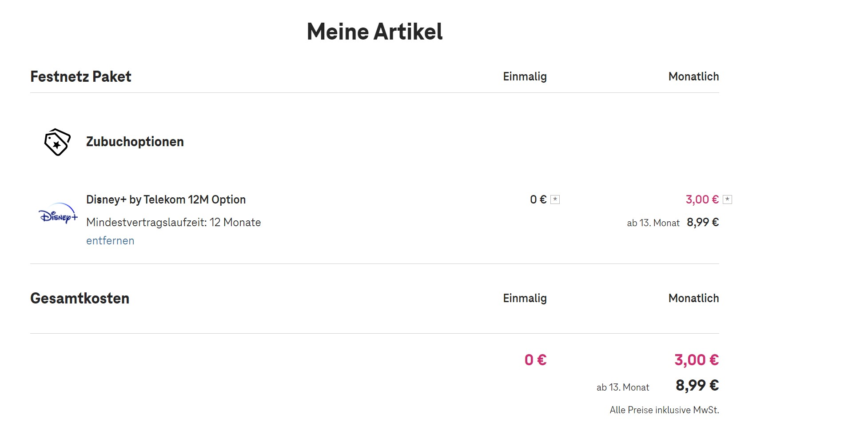Click the Zubuchoptionen tag icon
The height and width of the screenshot is (443, 868).
click(x=57, y=142)
